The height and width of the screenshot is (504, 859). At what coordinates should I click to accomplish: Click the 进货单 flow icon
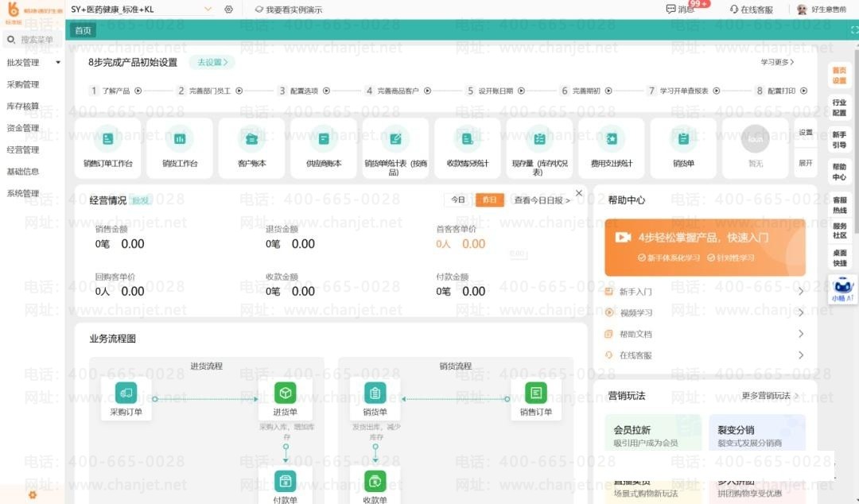pyautogui.click(x=285, y=392)
